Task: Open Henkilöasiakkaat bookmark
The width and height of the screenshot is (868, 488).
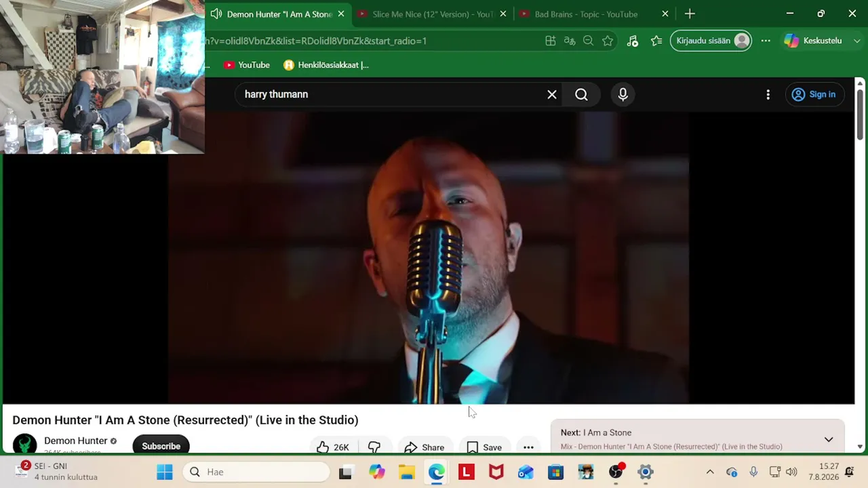Action: (x=326, y=65)
